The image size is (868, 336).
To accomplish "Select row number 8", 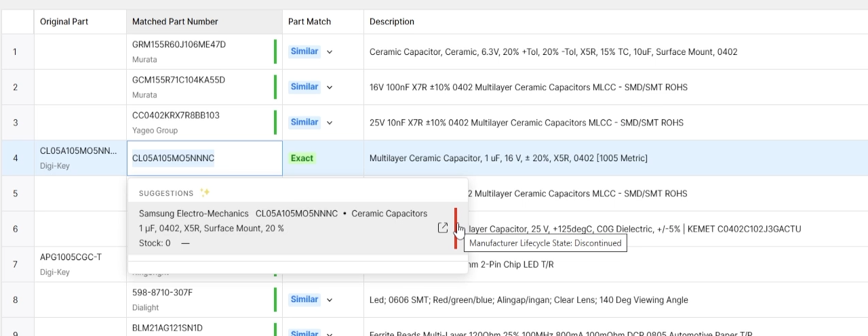I will click(17, 299).
